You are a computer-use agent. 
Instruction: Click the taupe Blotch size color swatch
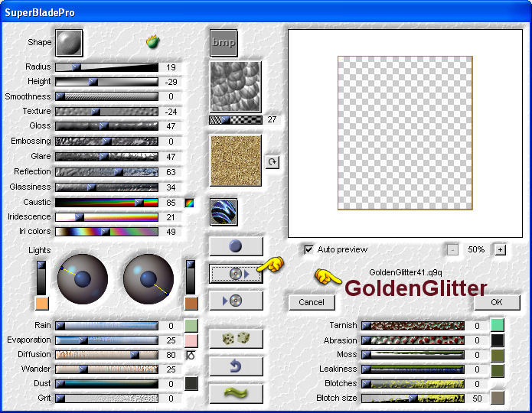pyautogui.click(x=498, y=398)
